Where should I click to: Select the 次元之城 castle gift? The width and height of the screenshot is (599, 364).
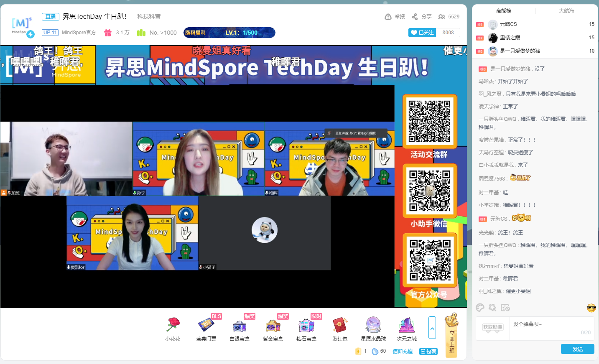pyautogui.click(x=407, y=329)
